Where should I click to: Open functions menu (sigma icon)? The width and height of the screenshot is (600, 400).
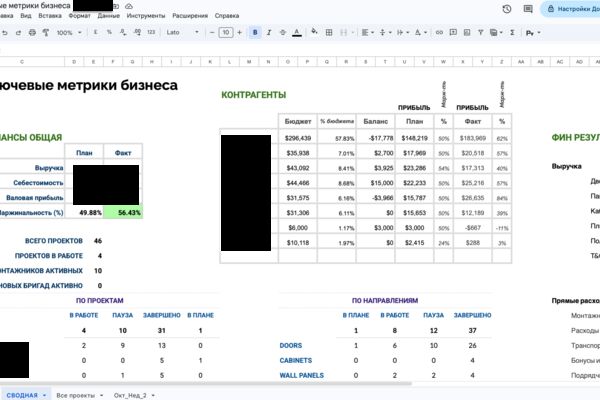512,33
